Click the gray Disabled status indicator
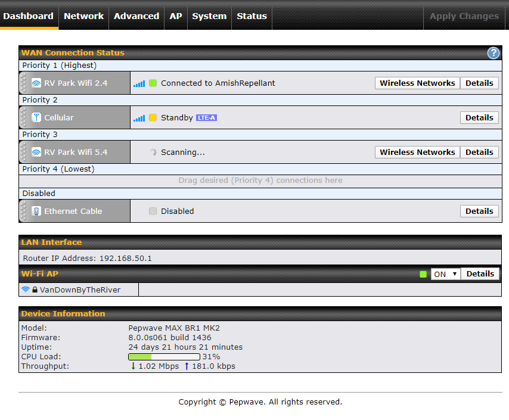Image resolution: width=509 pixels, height=420 pixels. point(153,211)
